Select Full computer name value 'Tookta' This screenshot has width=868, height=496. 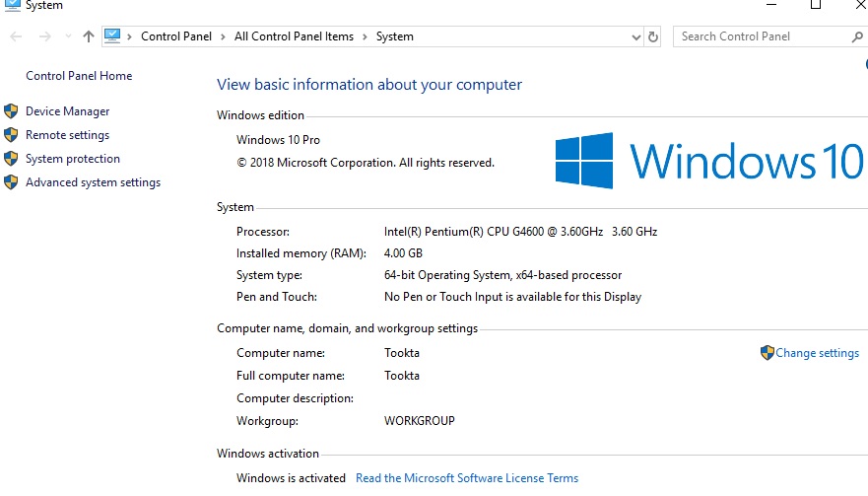[x=402, y=376]
